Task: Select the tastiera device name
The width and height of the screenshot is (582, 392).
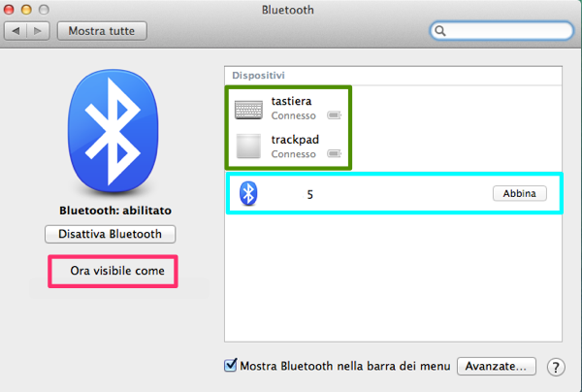Action: coord(291,101)
